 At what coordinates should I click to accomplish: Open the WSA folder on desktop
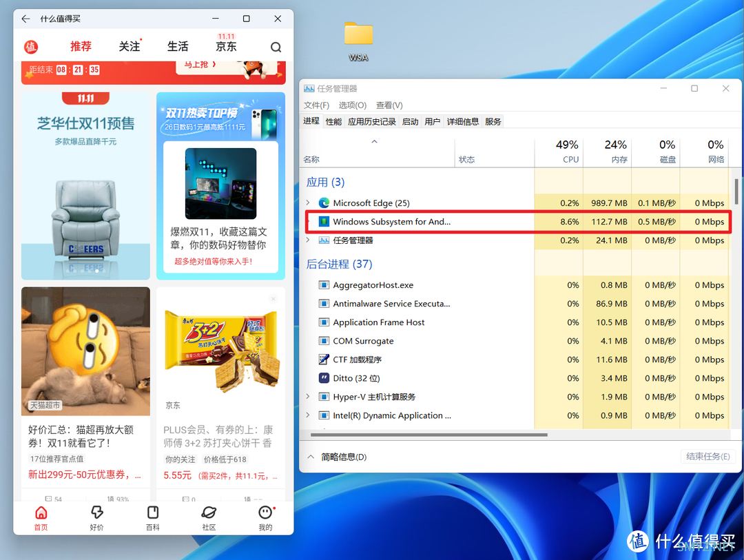(x=358, y=42)
